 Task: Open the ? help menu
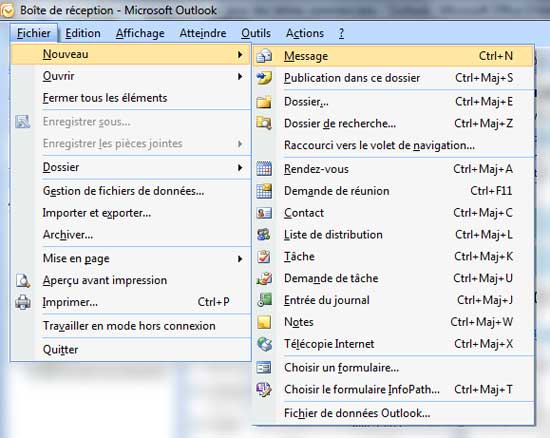point(341,33)
